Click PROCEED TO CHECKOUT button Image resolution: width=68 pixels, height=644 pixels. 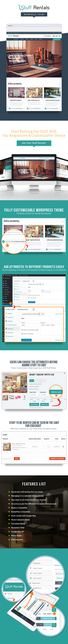coord(57,459)
